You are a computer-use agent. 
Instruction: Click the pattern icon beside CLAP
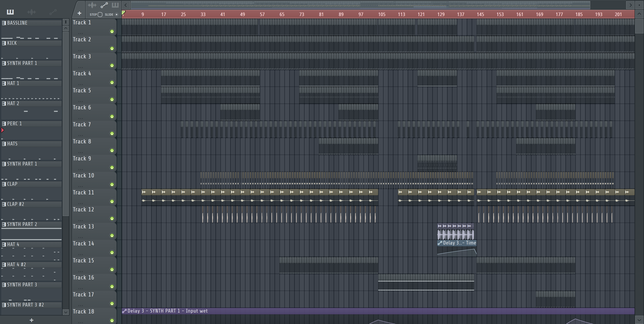(x=4, y=184)
